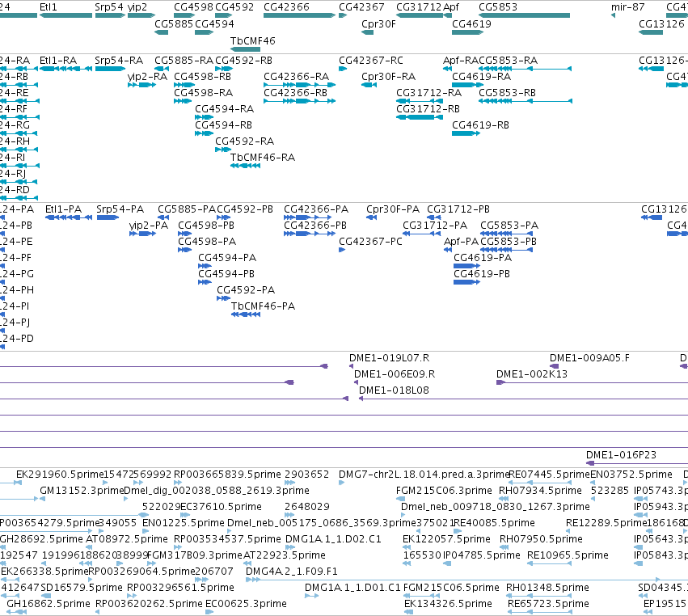Select the Etl1-RA transcript label

point(58,61)
